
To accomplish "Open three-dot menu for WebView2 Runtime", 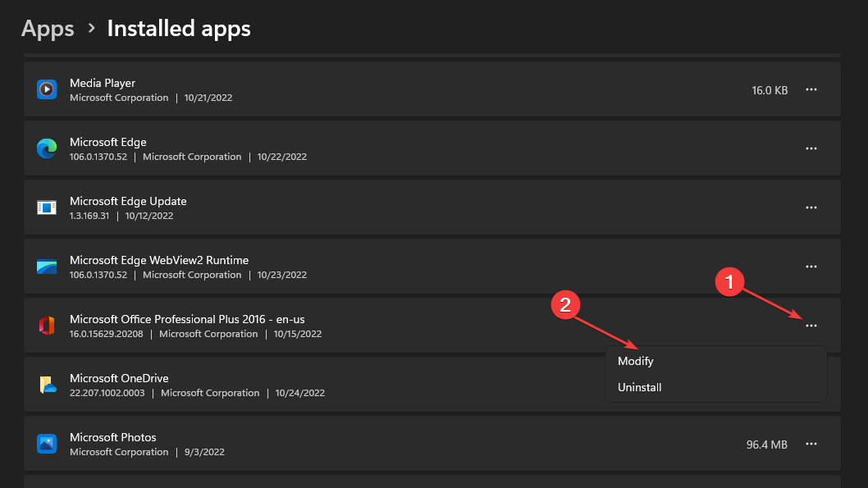I will [x=811, y=267].
